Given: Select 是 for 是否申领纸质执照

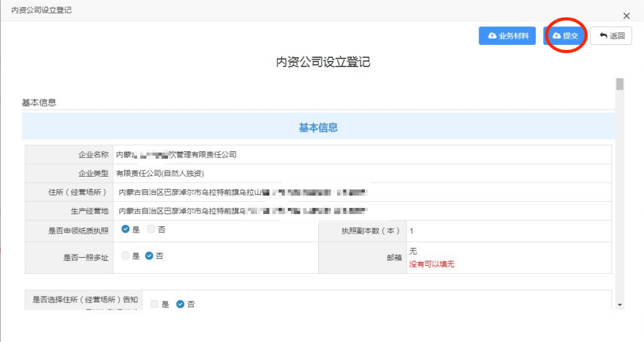Looking at the screenshot, I should pos(125,230).
